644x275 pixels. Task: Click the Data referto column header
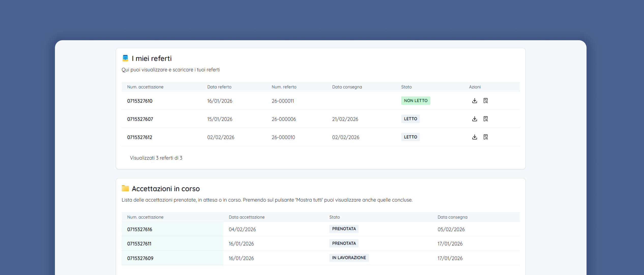pyautogui.click(x=219, y=87)
